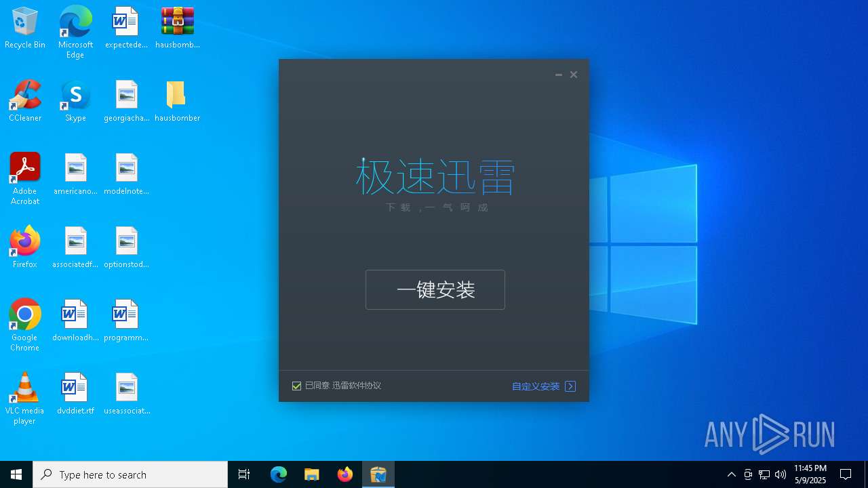Expand the custom install arrow icon
Viewport: 868px width, 488px height.
click(x=570, y=386)
